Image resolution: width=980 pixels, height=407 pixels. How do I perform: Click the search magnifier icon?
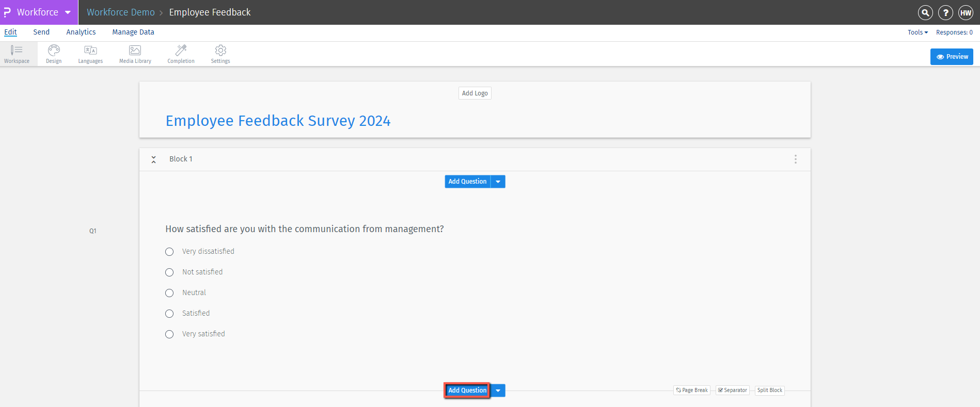[x=925, y=12]
